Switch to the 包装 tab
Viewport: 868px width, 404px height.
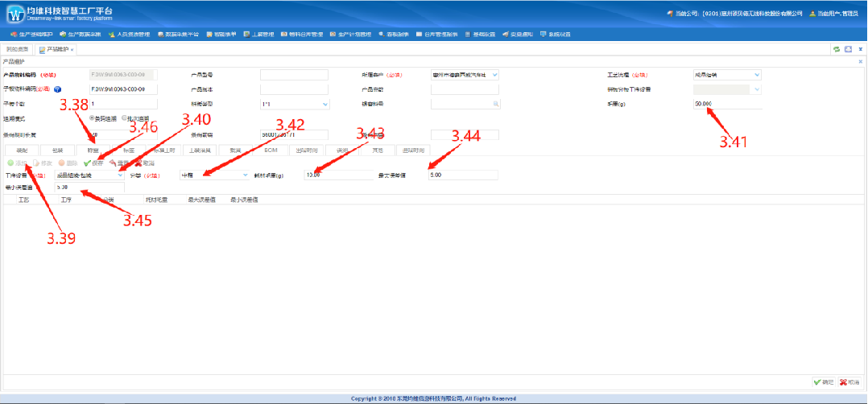coord(57,150)
